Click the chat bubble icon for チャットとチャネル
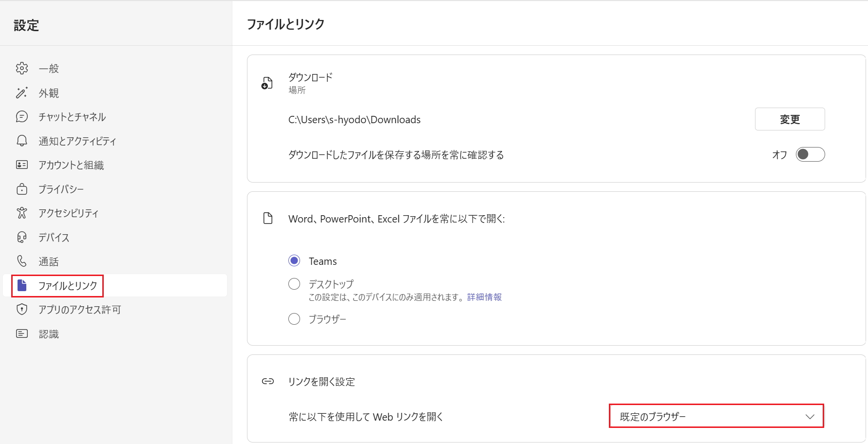The image size is (868, 444). tap(22, 116)
